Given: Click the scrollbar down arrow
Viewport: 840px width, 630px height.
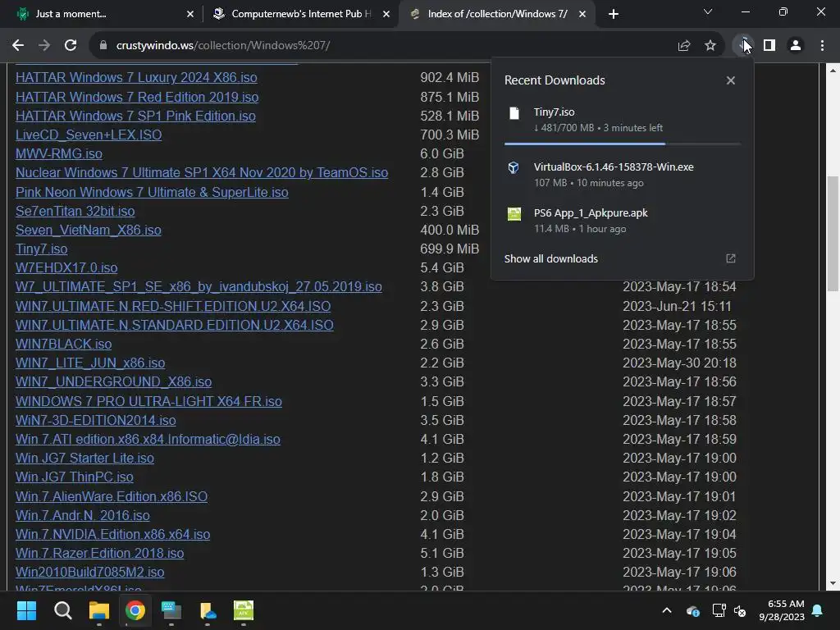Looking at the screenshot, I should [833, 583].
